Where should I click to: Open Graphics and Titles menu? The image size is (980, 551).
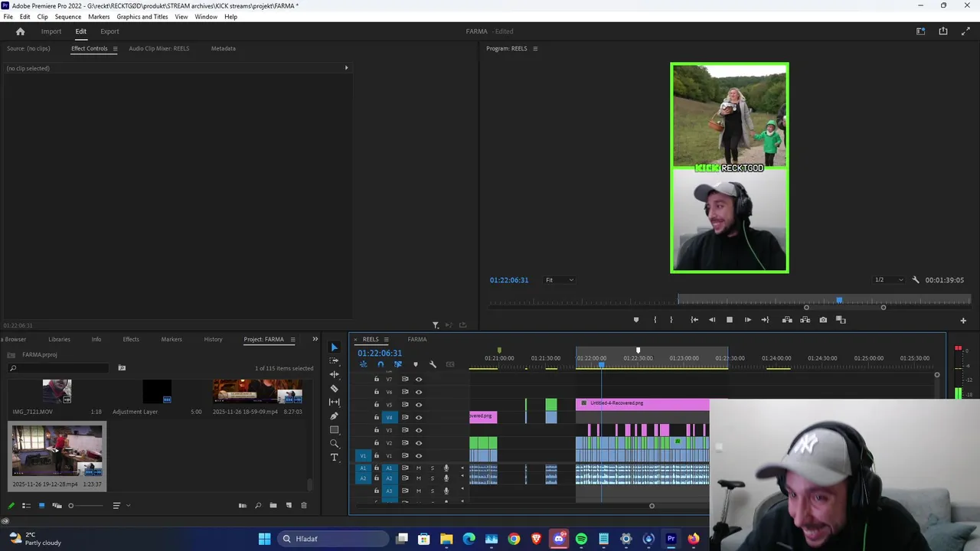tap(142, 17)
